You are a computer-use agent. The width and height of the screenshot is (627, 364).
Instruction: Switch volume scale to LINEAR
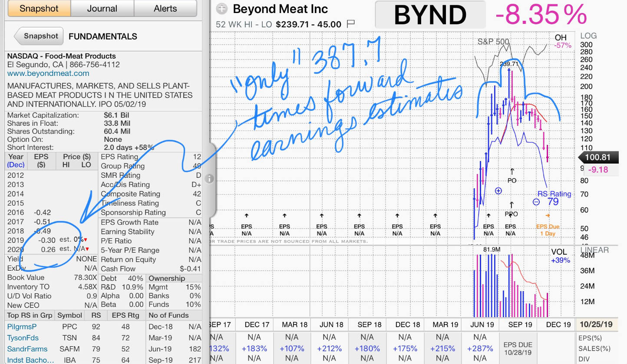point(594,250)
